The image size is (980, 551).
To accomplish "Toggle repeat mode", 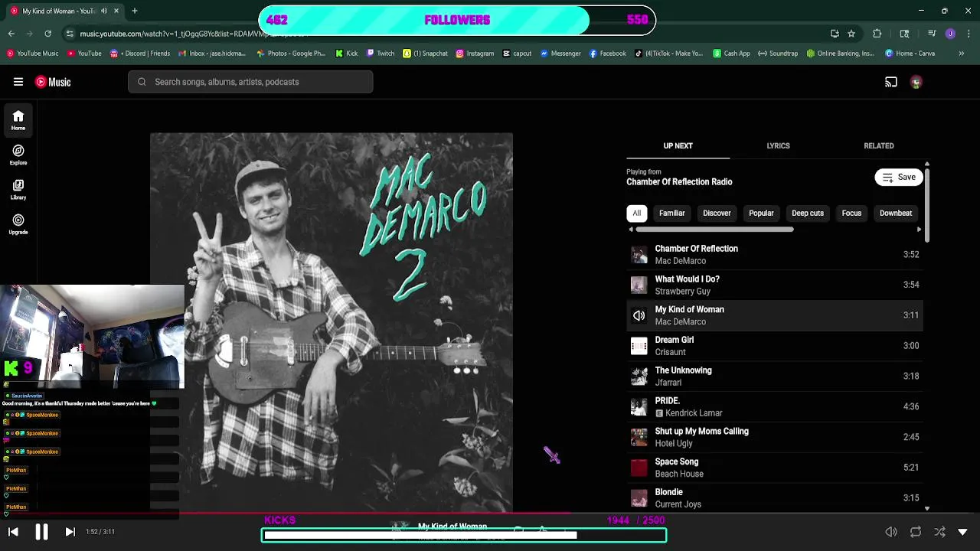I will point(916,532).
